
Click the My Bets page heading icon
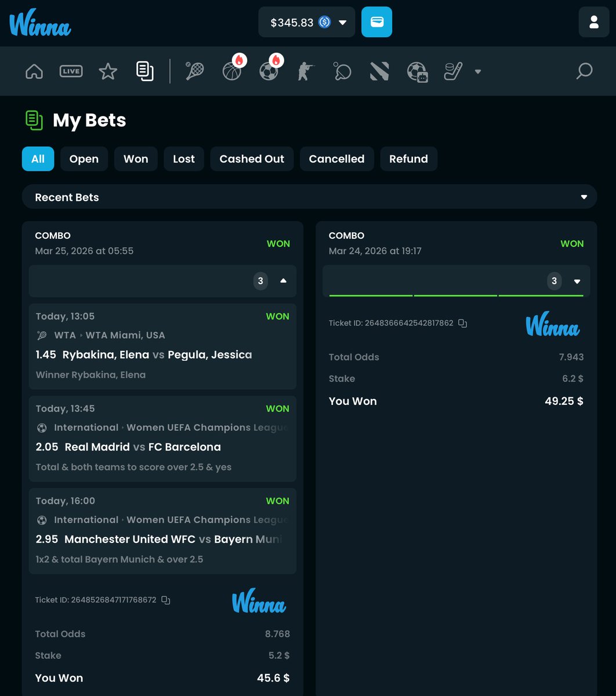click(x=34, y=120)
